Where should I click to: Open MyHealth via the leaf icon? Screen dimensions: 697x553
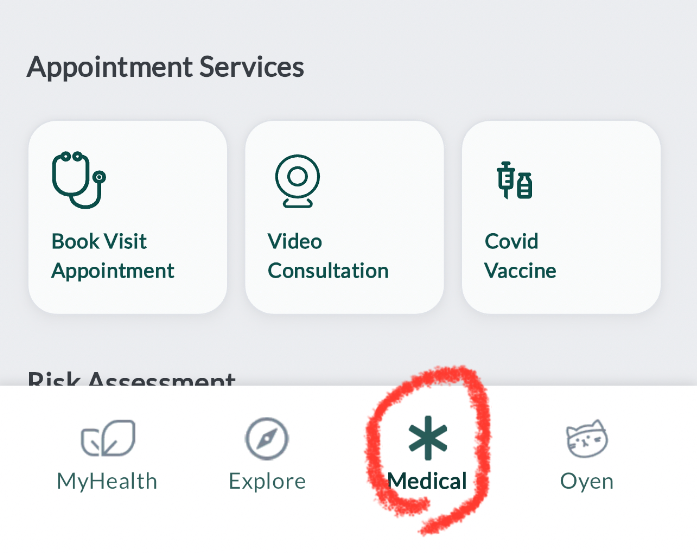(x=107, y=438)
